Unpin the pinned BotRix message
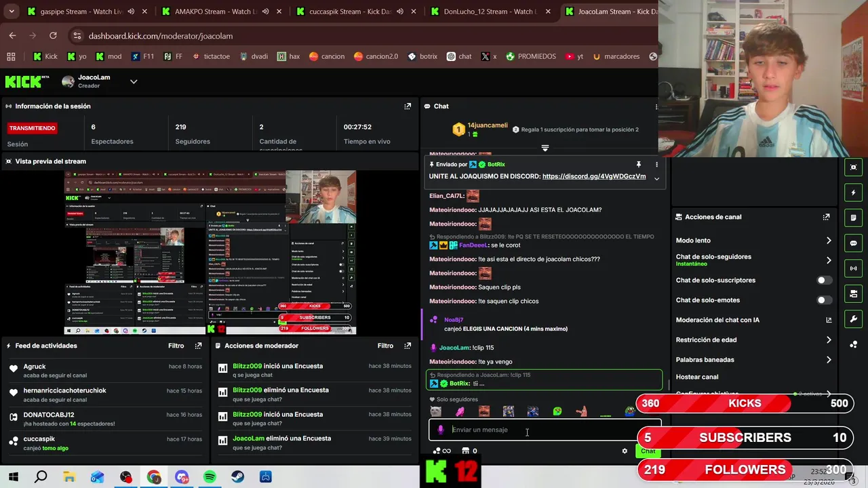868x488 pixels. point(638,165)
